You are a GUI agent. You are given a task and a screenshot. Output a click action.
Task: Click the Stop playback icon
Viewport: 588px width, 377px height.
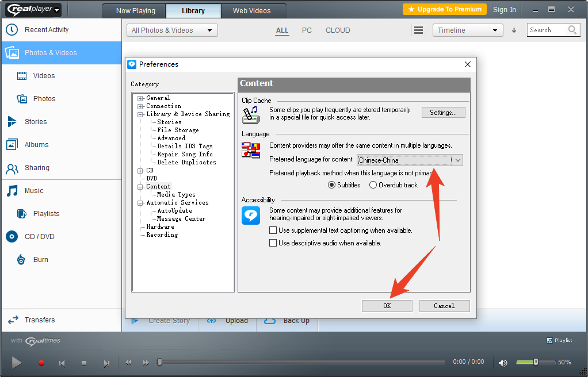click(x=84, y=363)
